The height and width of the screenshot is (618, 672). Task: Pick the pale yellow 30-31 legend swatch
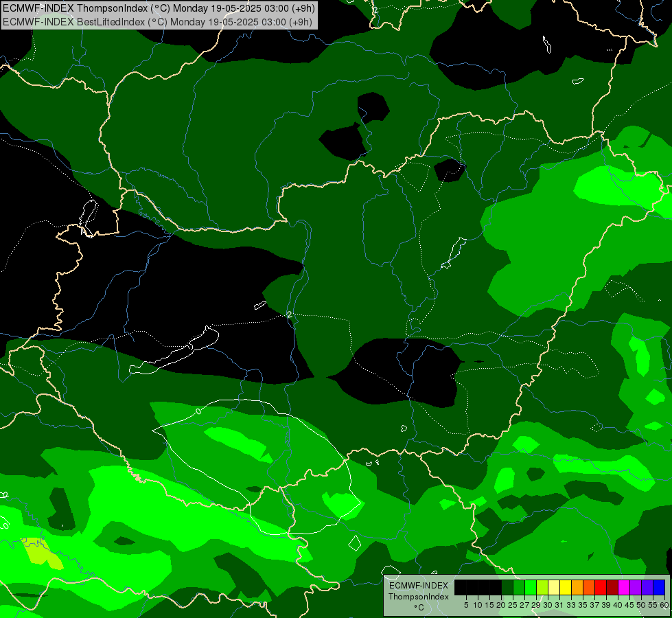coord(554,587)
